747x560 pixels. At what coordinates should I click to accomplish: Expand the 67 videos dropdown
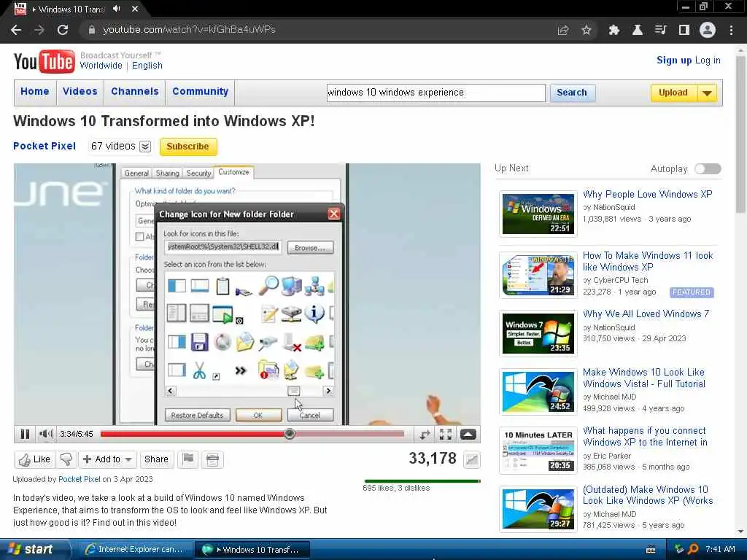pos(145,146)
